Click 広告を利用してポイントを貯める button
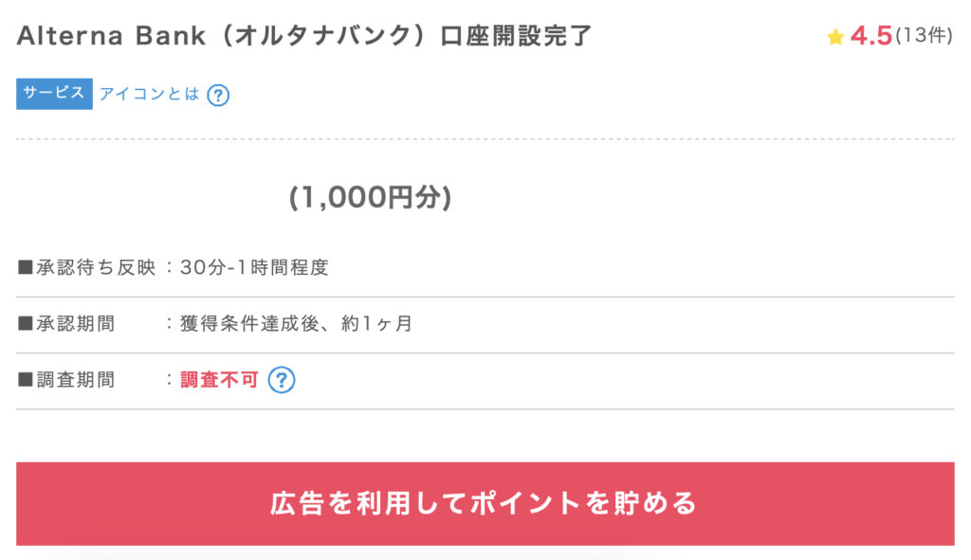The image size is (971, 560). 485,503
